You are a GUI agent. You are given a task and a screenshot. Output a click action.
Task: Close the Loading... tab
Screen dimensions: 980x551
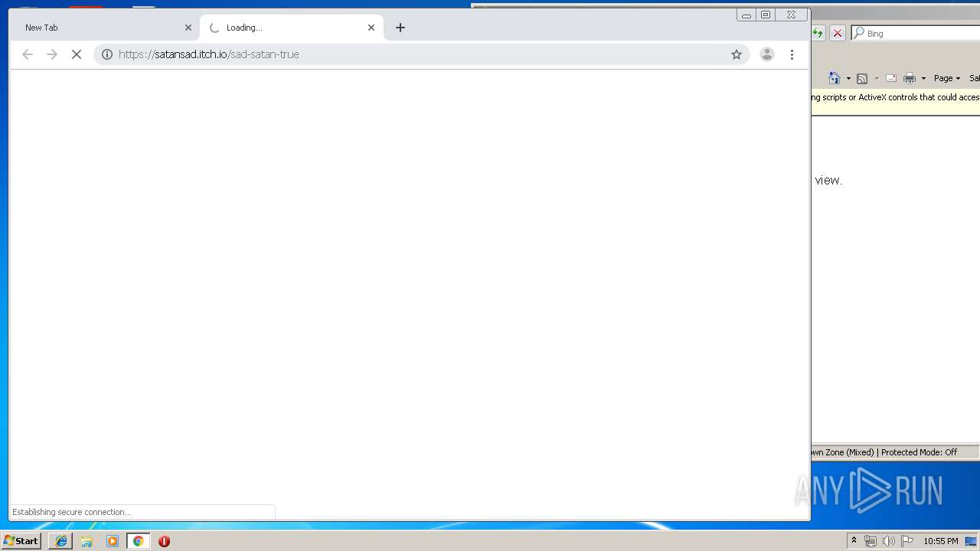pyautogui.click(x=371, y=28)
